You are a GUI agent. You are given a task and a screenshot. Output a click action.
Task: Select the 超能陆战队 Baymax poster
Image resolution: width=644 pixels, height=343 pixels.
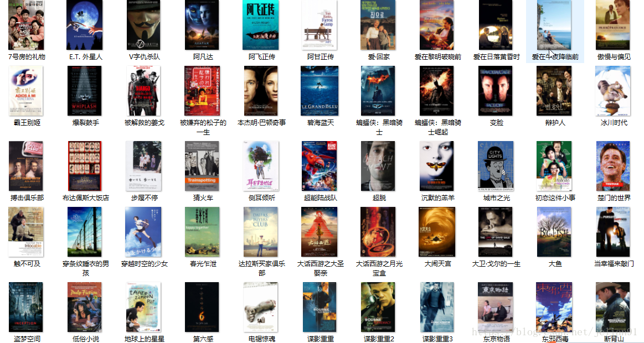point(320,166)
